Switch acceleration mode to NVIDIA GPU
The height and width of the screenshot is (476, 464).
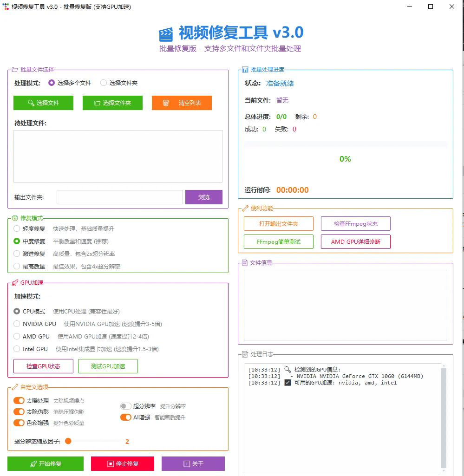17,324
